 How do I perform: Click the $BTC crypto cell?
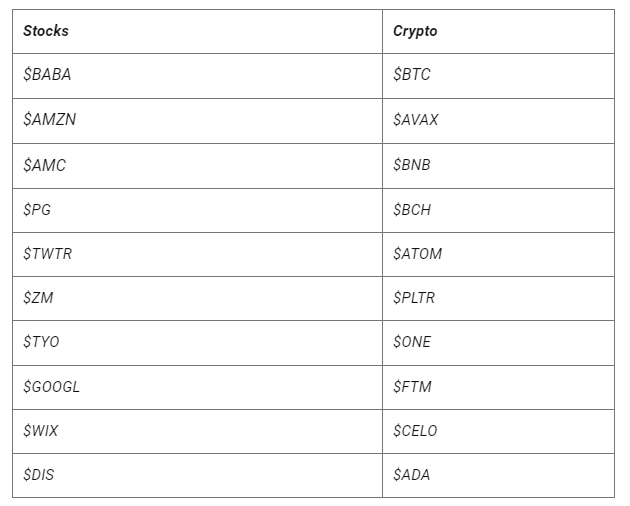[x=498, y=76]
